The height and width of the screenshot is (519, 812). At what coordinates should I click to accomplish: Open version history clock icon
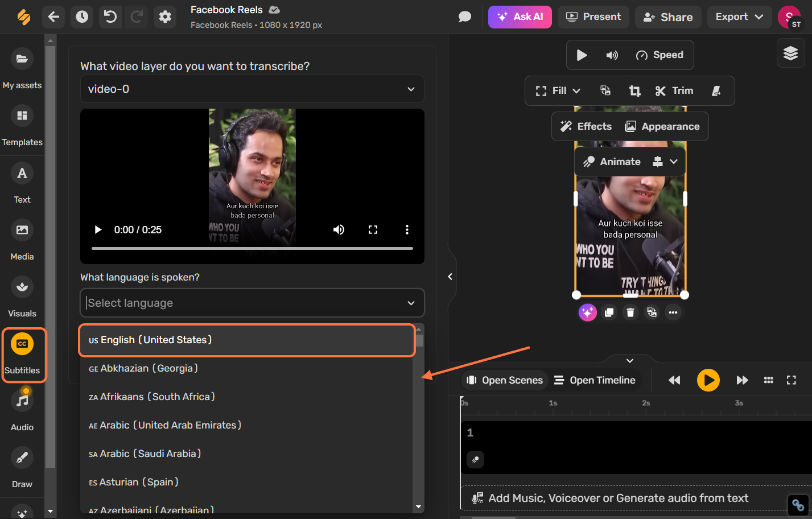[82, 17]
